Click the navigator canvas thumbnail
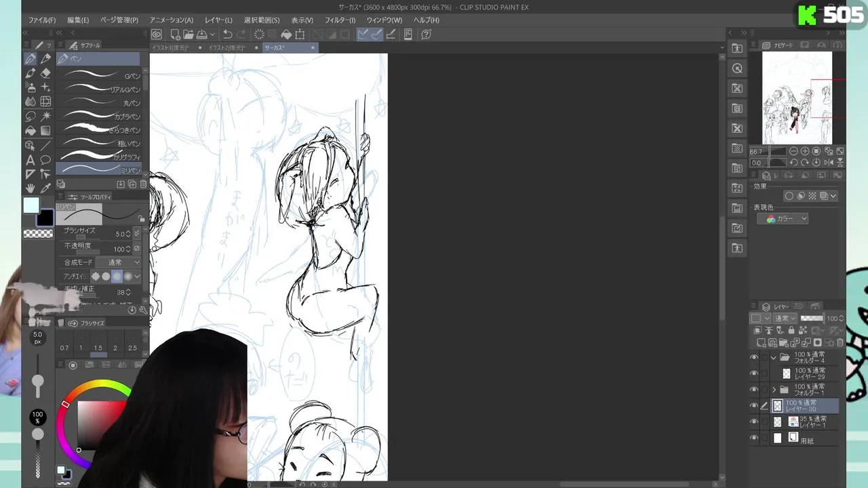 [797, 98]
